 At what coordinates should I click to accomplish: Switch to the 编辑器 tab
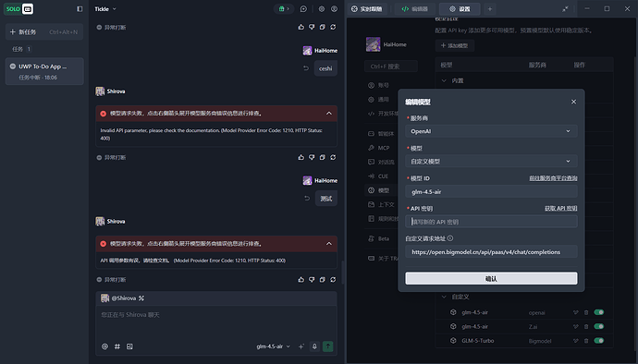point(414,9)
